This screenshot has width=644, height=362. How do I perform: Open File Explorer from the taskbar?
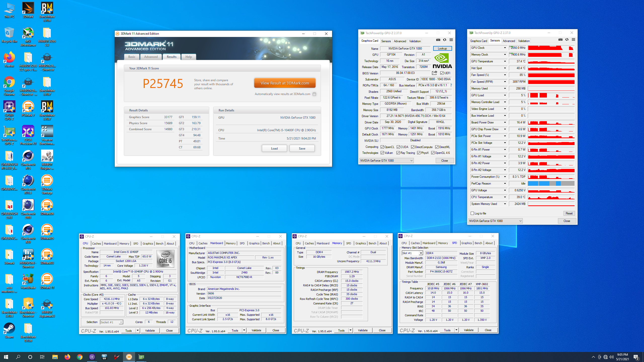55,357
